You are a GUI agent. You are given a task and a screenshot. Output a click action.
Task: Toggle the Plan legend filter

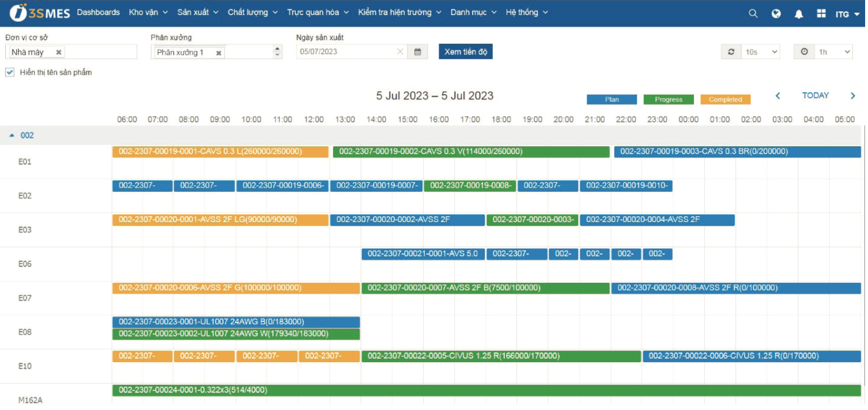pyautogui.click(x=612, y=100)
